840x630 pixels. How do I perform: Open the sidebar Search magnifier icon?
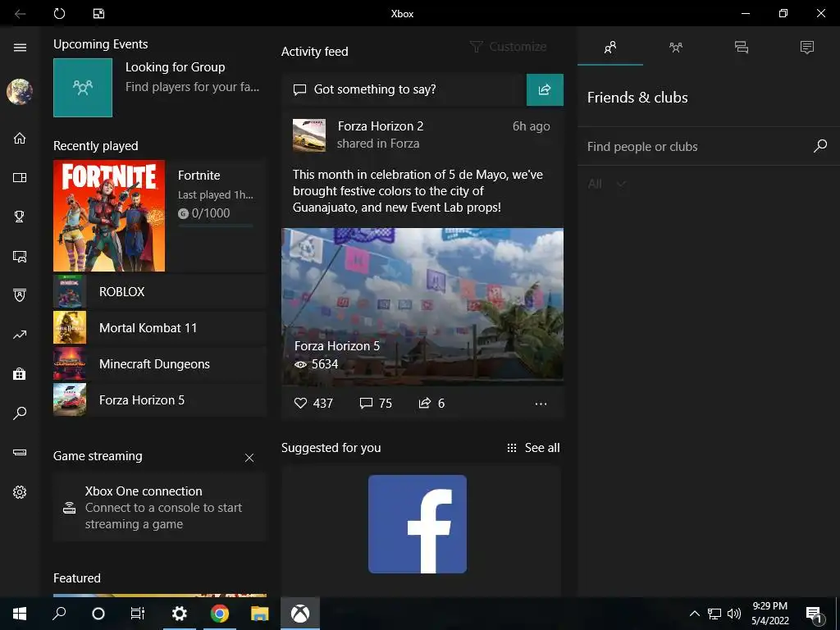click(x=20, y=413)
